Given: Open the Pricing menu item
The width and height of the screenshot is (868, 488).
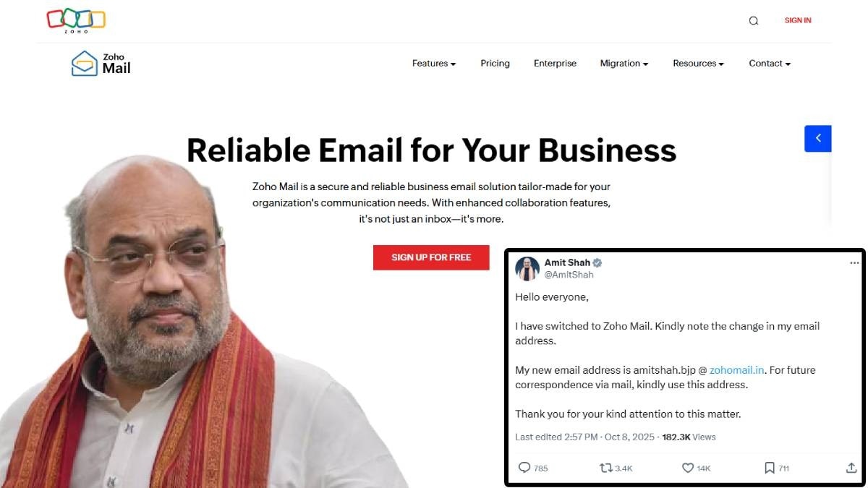Looking at the screenshot, I should point(495,64).
